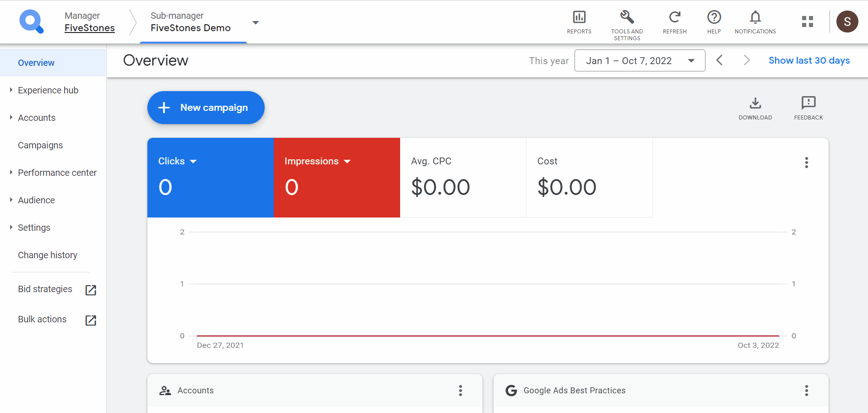This screenshot has height=413, width=868.
Task: Click the Oct 3, 2022 axis label
Action: 758,345
